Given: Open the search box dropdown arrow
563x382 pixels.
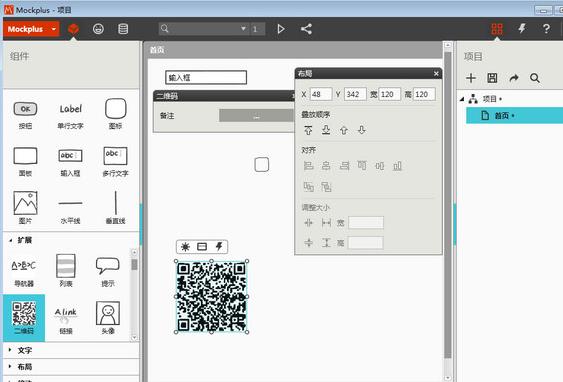Looking at the screenshot, I should click(243, 28).
